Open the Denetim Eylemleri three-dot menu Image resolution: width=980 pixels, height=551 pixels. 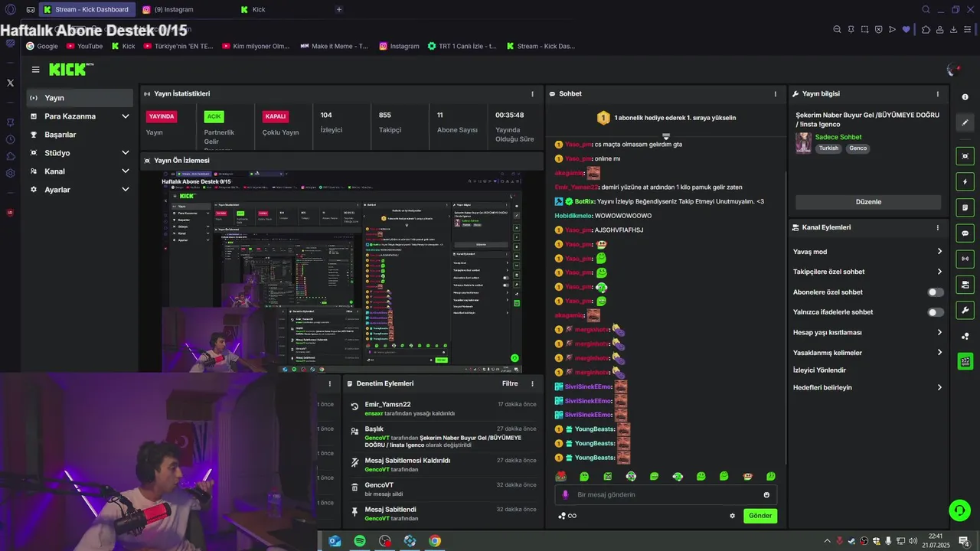(x=532, y=383)
